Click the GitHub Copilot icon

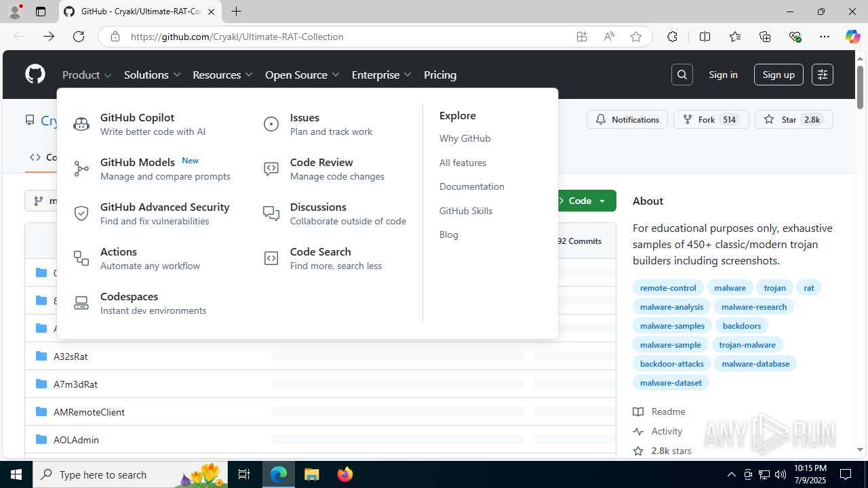pos(81,124)
